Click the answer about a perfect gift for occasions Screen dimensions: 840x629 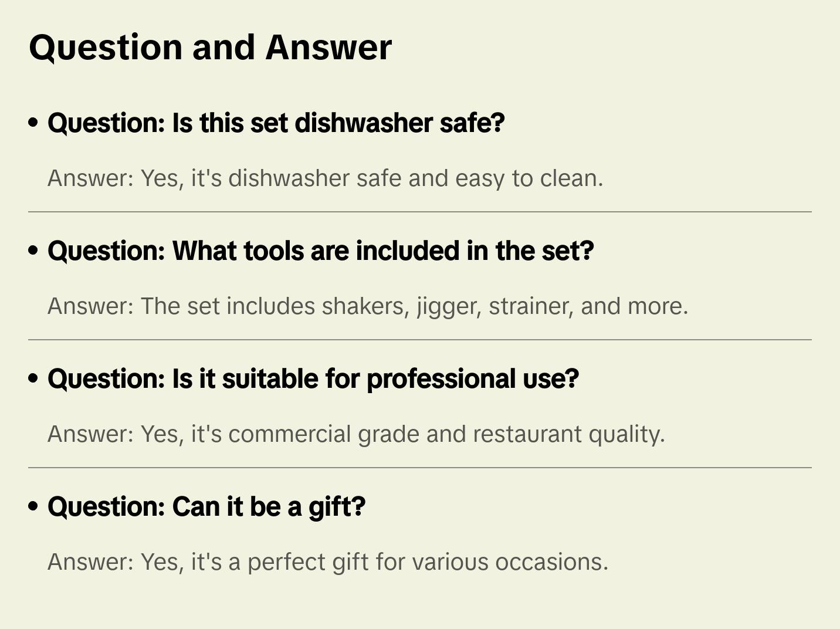328,562
